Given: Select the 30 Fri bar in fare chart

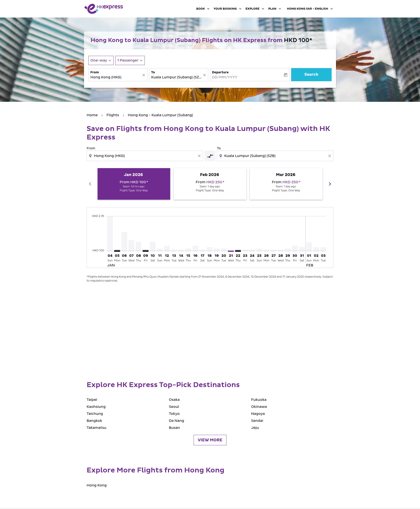Looking at the screenshot, I should 295,249.
